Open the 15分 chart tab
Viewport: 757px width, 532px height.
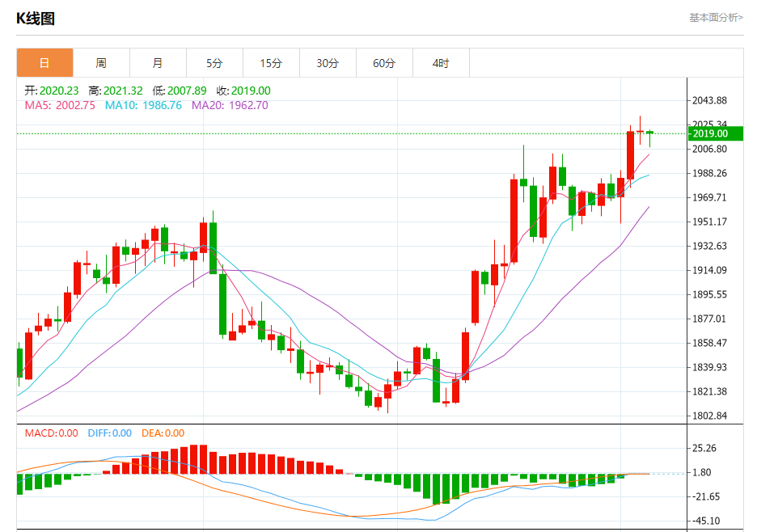coord(271,63)
